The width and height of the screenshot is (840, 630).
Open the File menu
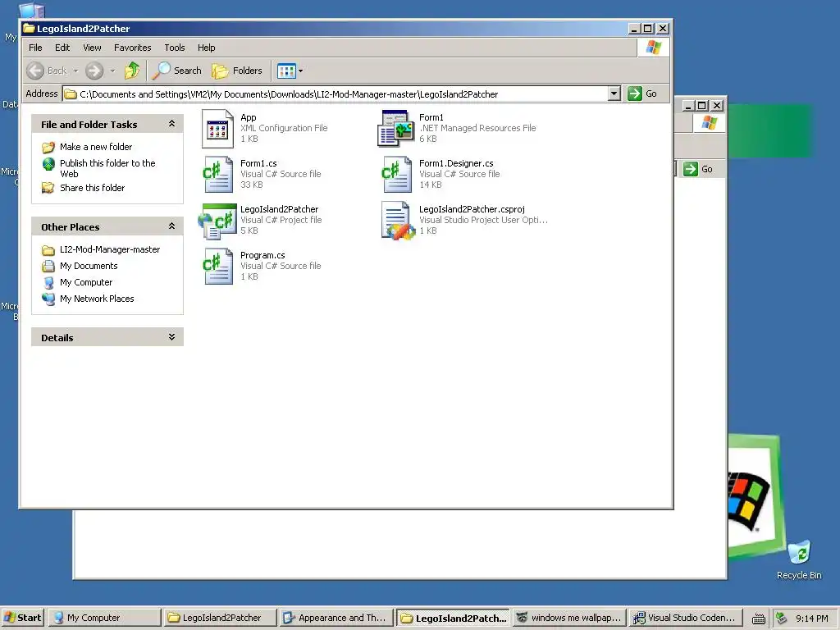pyautogui.click(x=35, y=48)
